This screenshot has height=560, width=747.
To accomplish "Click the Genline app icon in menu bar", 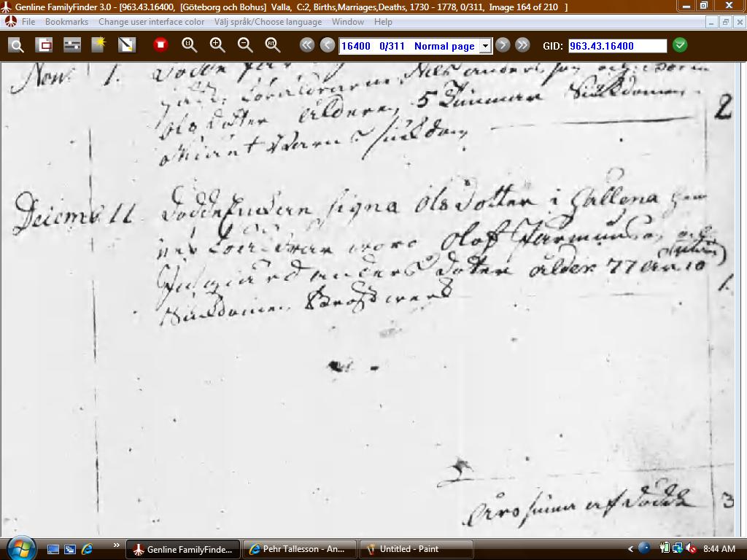I will [10, 22].
